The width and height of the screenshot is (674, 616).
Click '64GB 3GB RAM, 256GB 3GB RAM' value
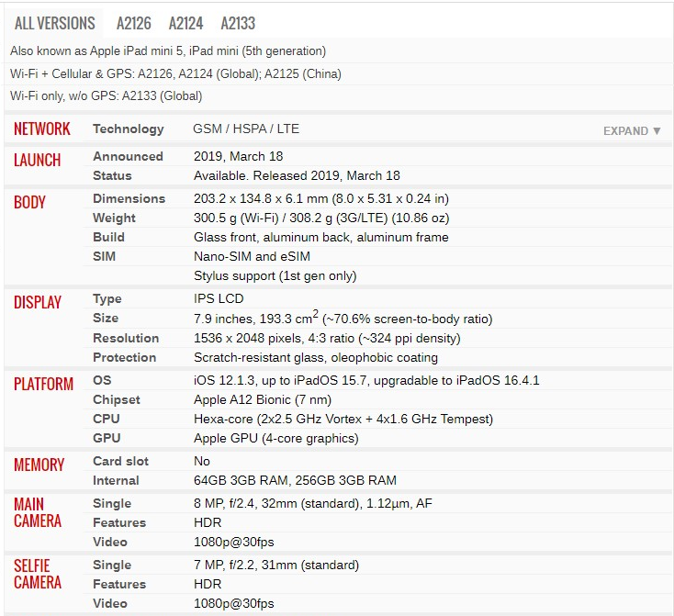(x=295, y=481)
